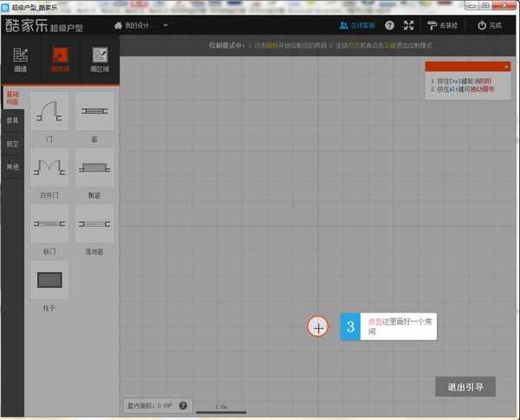This screenshot has width=520, height=420.
Task: Click the help icon beside 套内面积
Action: tap(183, 405)
